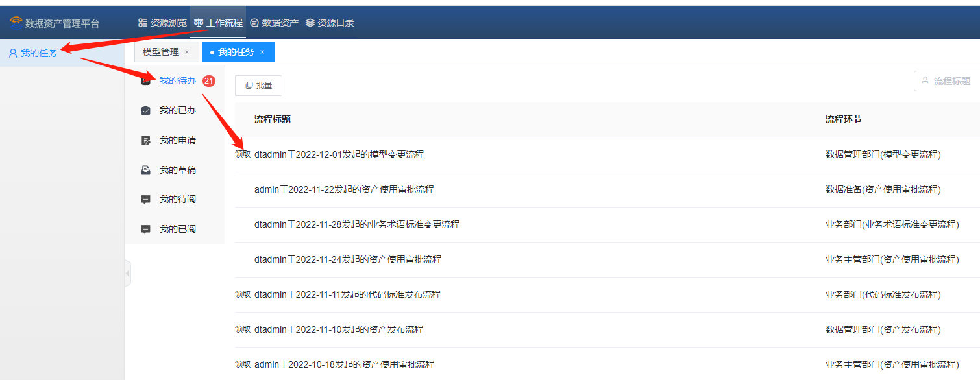This screenshot has height=380, width=980.
Task: Click the 我的待办 sidebar icon
Action: point(146,81)
